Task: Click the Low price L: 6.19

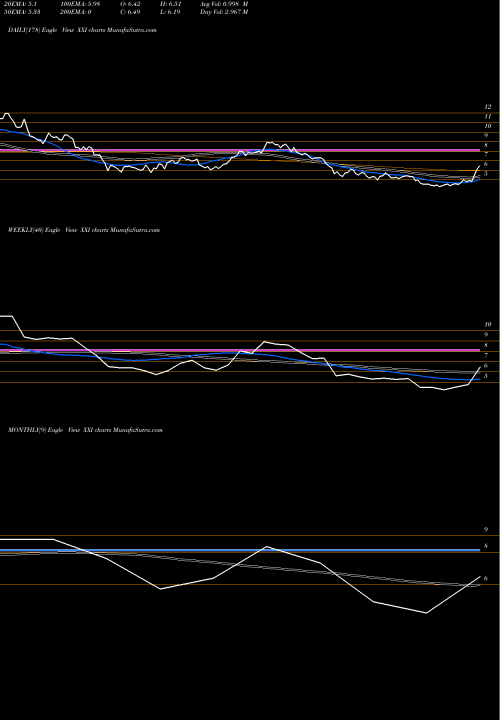Action: tap(170, 12)
